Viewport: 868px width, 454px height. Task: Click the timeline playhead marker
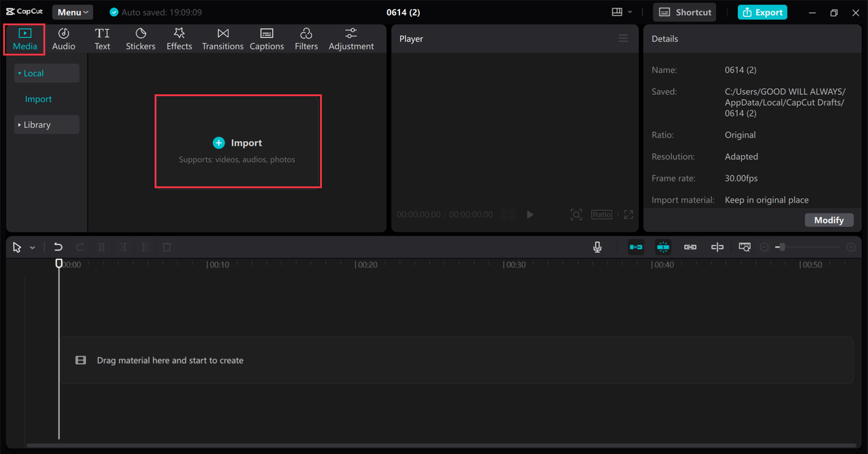59,263
